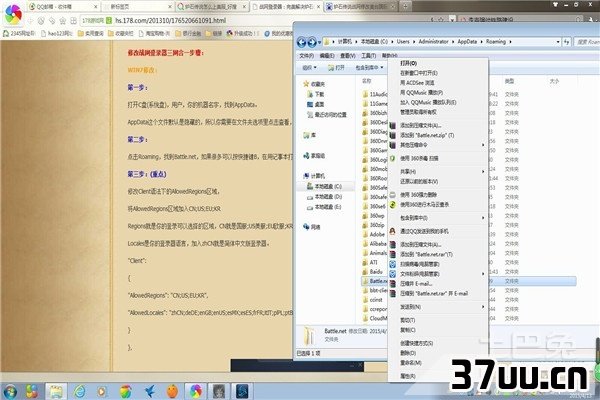Click the pinwheel browser icon on the taskbar
The image size is (600, 400).
[x=196, y=391]
